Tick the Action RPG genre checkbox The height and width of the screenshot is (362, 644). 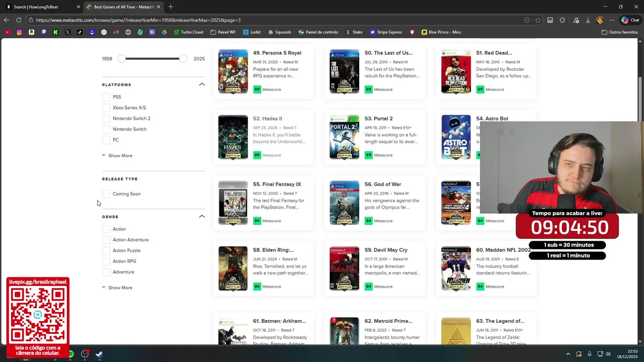point(106,261)
